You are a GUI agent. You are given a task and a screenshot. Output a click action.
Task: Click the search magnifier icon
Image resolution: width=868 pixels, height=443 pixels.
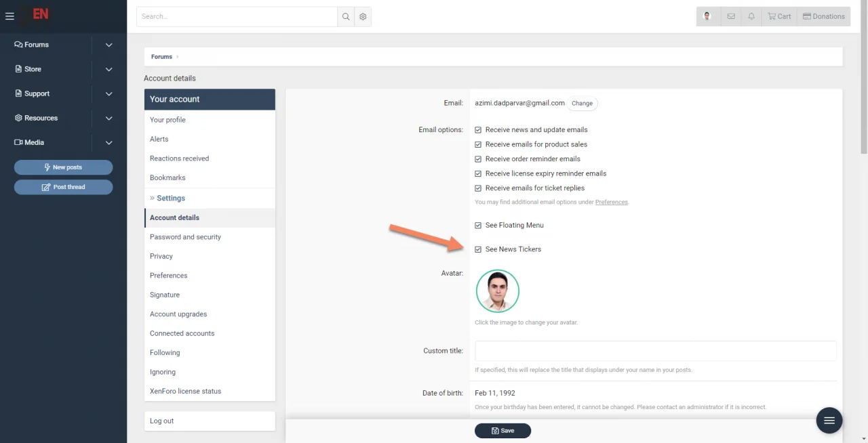tap(346, 17)
